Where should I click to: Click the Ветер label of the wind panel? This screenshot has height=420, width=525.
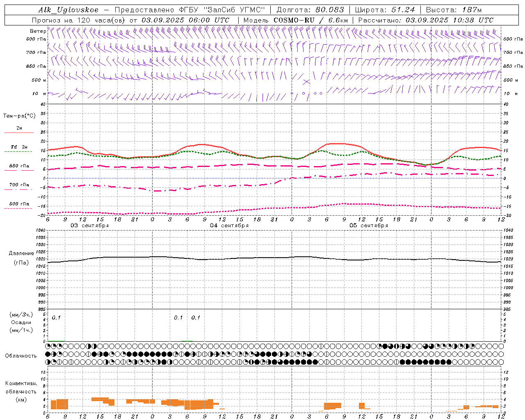click(x=38, y=31)
